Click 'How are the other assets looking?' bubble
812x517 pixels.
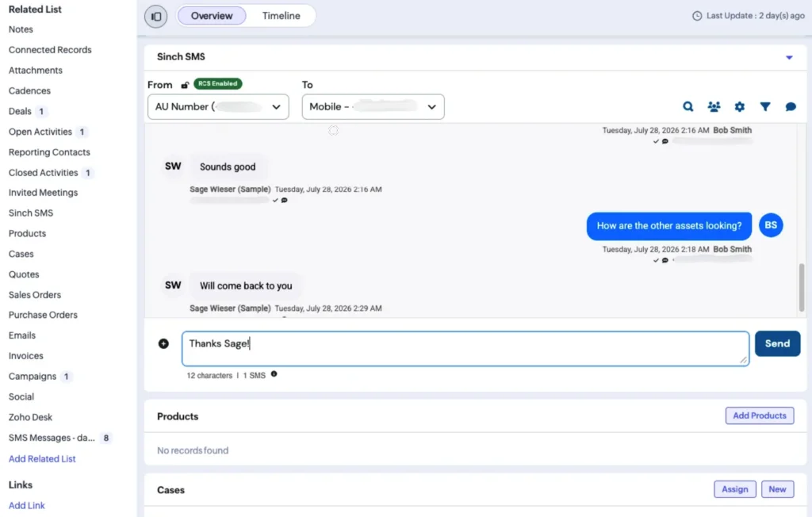point(669,226)
